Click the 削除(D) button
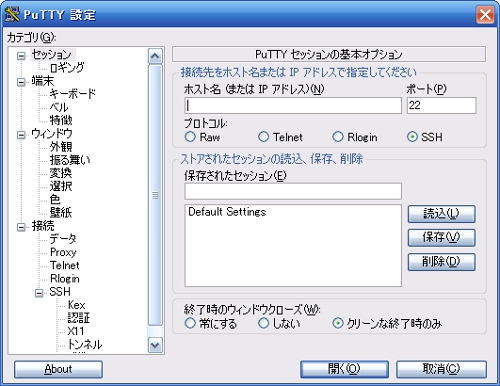The height and width of the screenshot is (386, 500). tap(441, 262)
